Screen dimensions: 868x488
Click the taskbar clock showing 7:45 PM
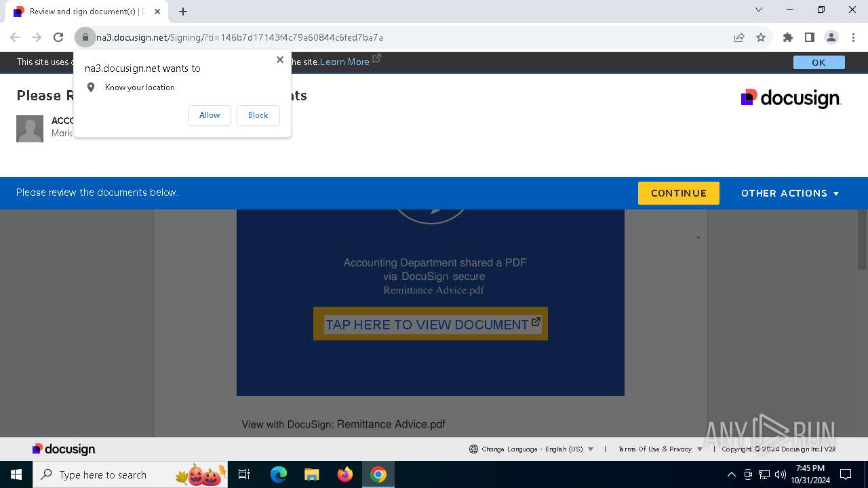coord(810,474)
